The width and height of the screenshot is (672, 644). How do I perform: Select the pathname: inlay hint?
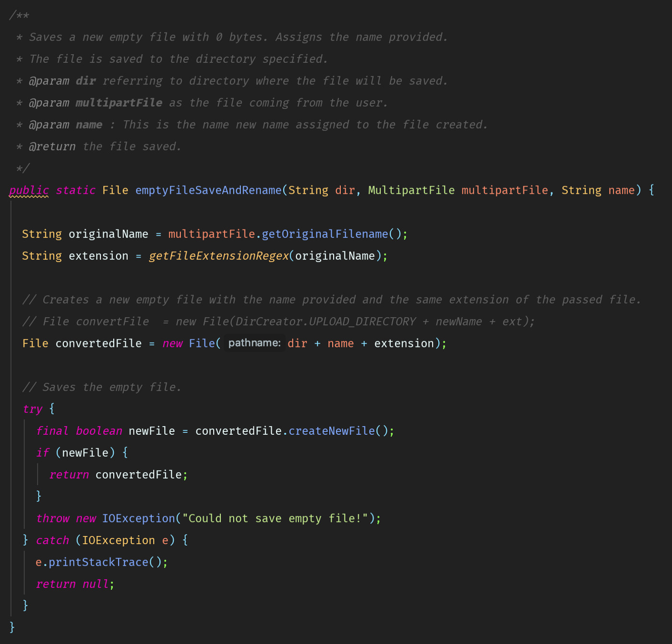point(254,343)
